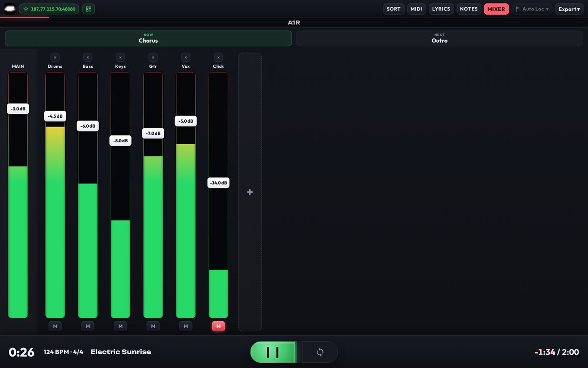Click the 124 BPM · 4/4 tempo label
This screenshot has height=368, width=588.
point(63,352)
